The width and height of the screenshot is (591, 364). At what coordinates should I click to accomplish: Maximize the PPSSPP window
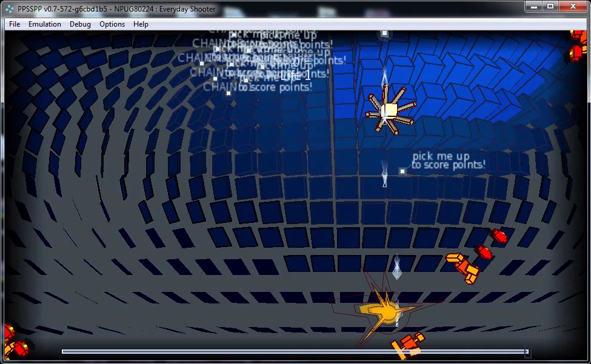(x=550, y=6)
